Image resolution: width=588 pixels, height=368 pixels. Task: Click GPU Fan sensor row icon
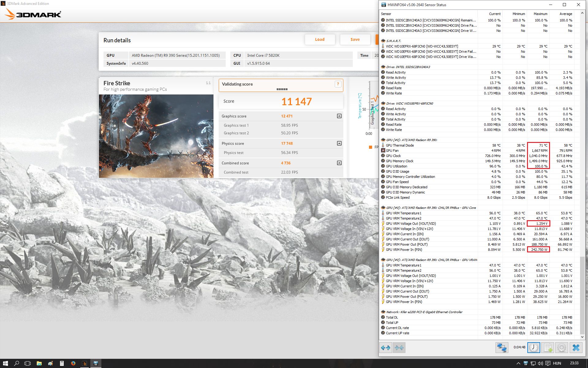[383, 151]
